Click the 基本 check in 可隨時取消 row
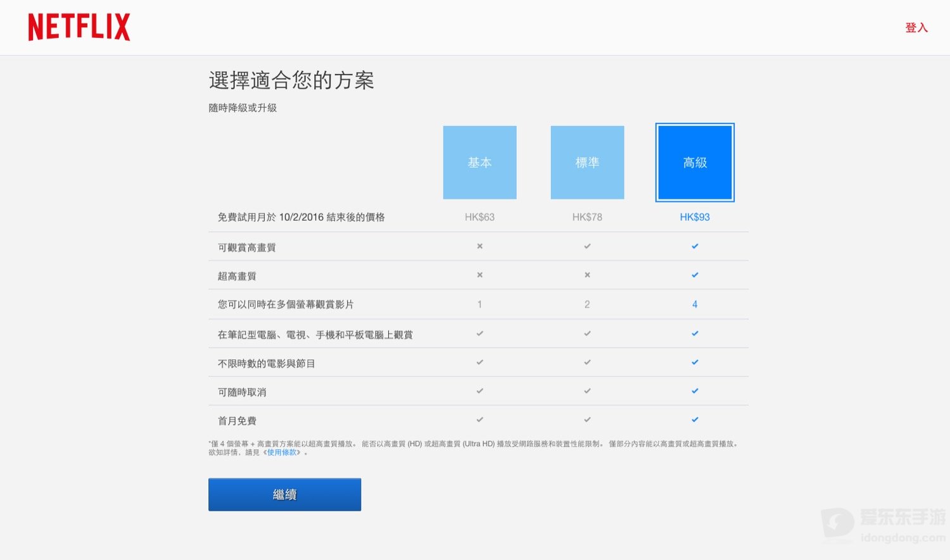 point(479,391)
